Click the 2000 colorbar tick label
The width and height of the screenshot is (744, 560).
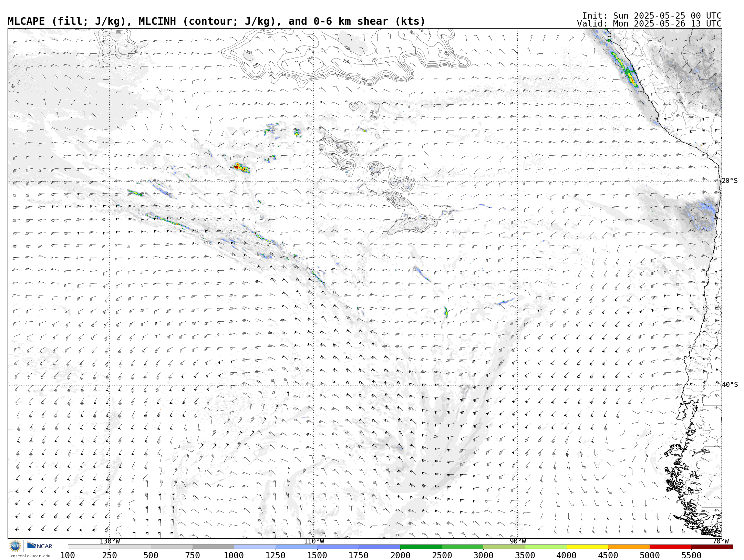[400, 556]
